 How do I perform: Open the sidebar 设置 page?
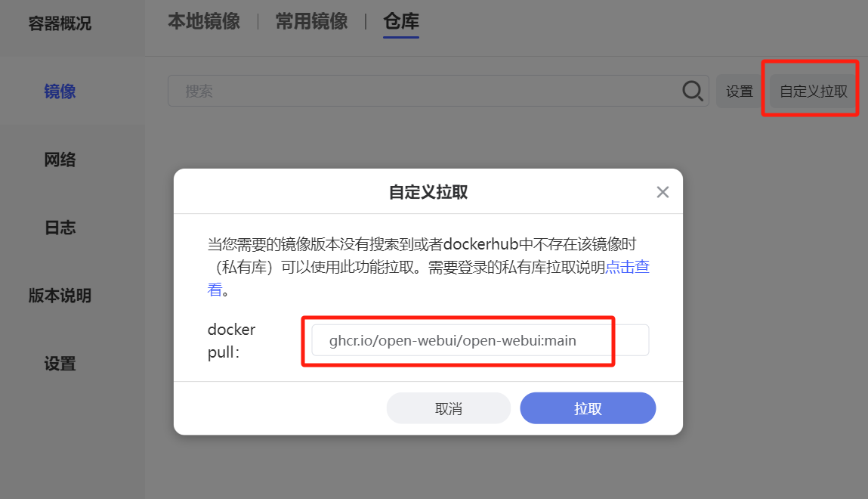[60, 364]
